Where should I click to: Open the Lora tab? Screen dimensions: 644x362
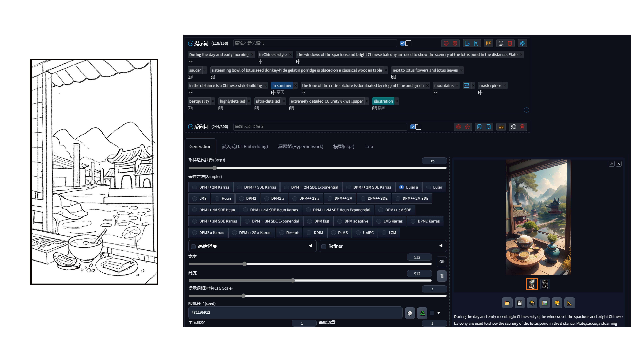[369, 147]
